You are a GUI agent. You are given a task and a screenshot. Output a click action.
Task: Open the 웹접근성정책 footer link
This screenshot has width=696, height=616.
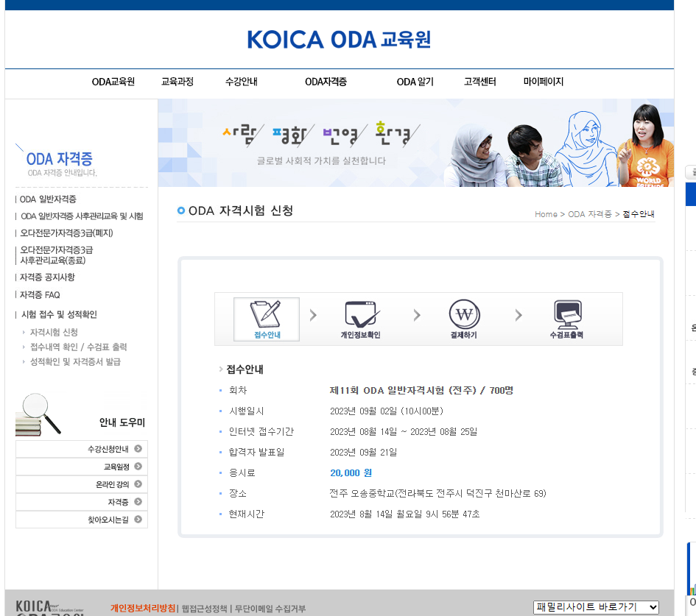coord(204,609)
